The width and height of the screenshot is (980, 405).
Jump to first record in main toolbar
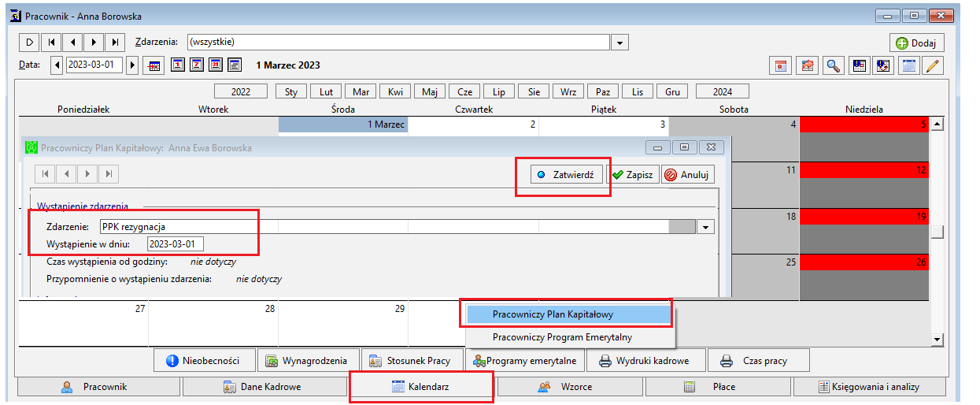(x=51, y=42)
